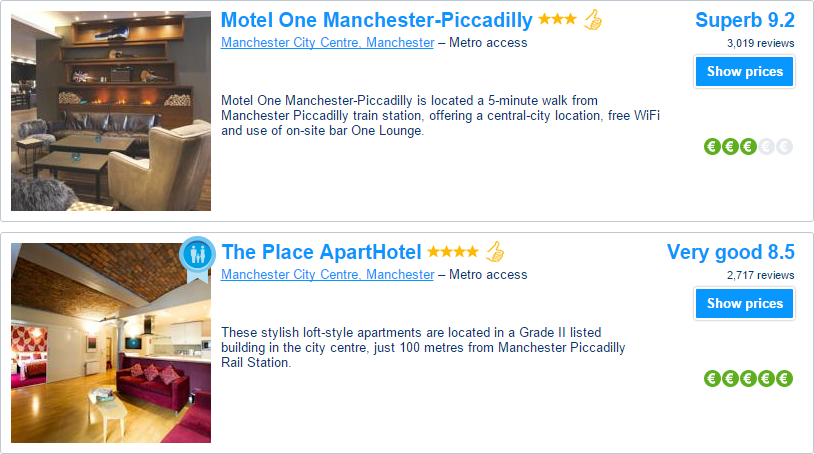This screenshot has height=454, width=814.
Task: Open The Place ApartHotel loft photo thumbnail
Action: click(111, 343)
